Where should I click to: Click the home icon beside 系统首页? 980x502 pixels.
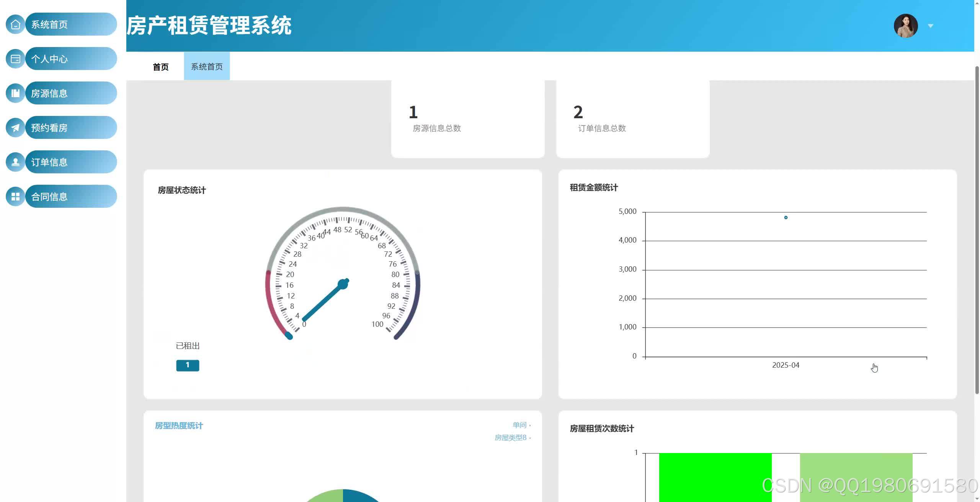15,24
